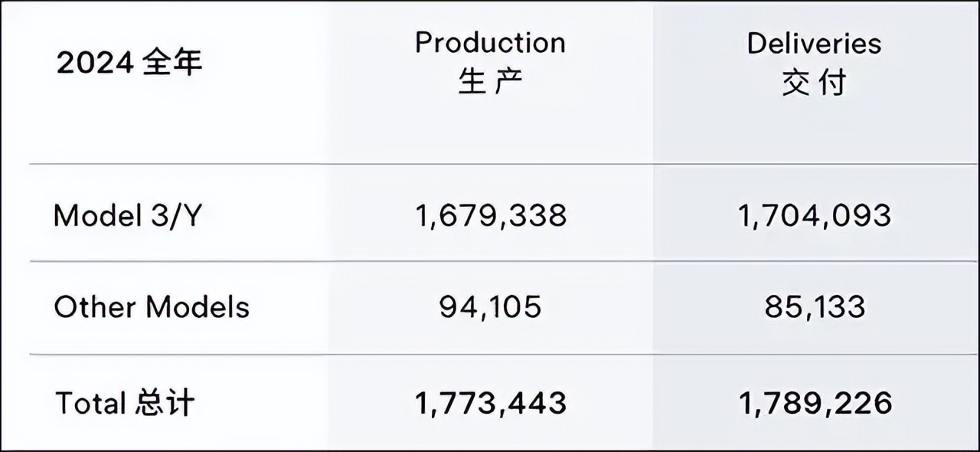Select Model 3/Y deliveries value 1,704,093
980x452 pixels.
pyautogui.click(x=815, y=216)
